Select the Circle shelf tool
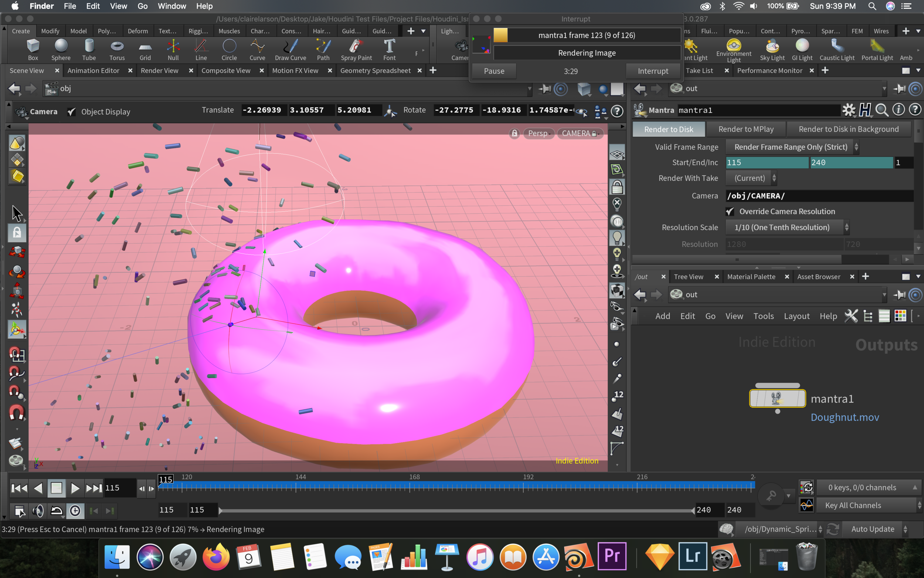 click(229, 50)
